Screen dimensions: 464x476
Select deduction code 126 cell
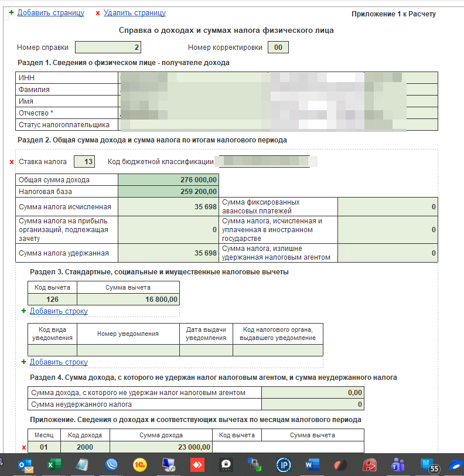tap(52, 299)
